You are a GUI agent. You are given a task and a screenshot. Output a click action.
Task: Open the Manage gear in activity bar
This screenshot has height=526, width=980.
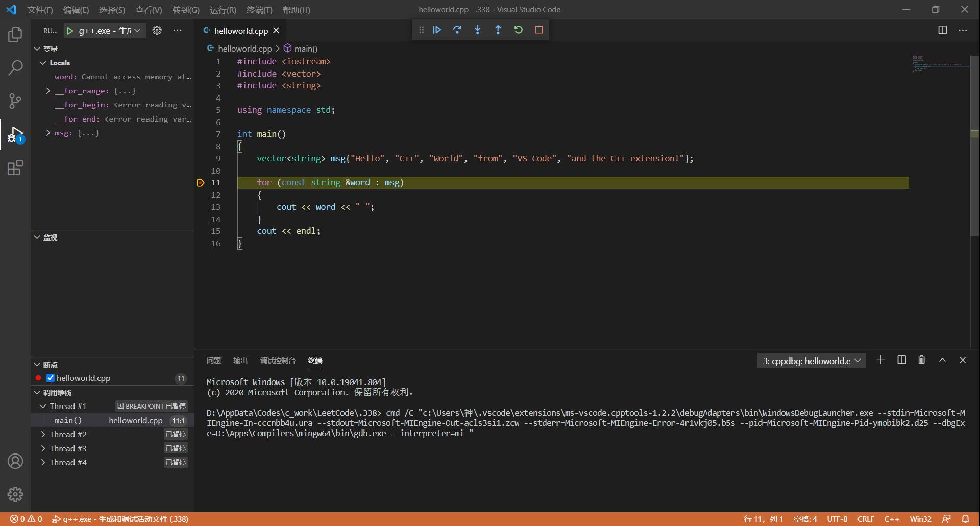(15, 494)
